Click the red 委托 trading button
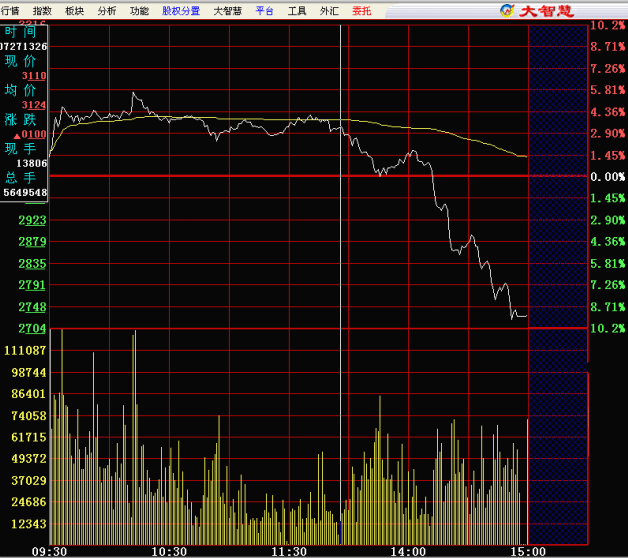 coord(361,10)
